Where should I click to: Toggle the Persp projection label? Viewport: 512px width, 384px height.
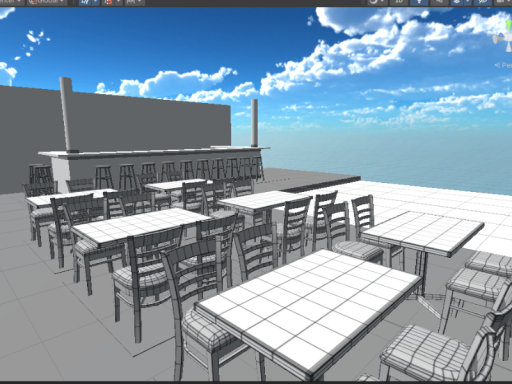tap(504, 65)
